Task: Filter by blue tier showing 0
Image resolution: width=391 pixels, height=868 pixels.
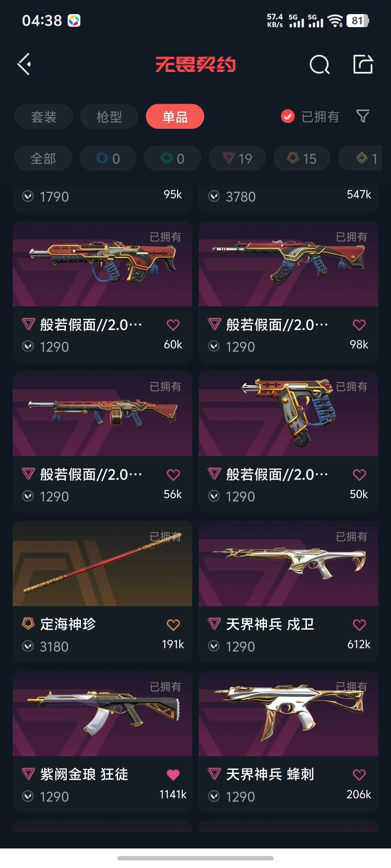Action: pyautogui.click(x=108, y=158)
